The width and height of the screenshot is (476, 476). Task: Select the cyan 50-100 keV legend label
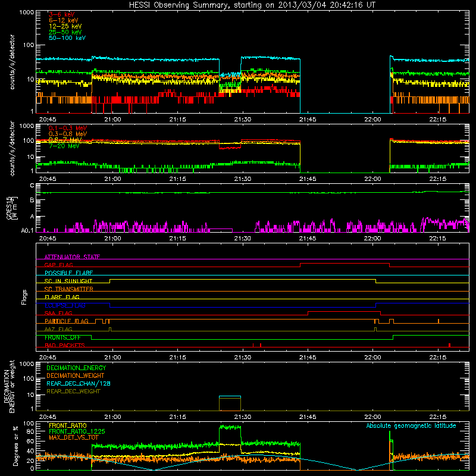[67, 37]
